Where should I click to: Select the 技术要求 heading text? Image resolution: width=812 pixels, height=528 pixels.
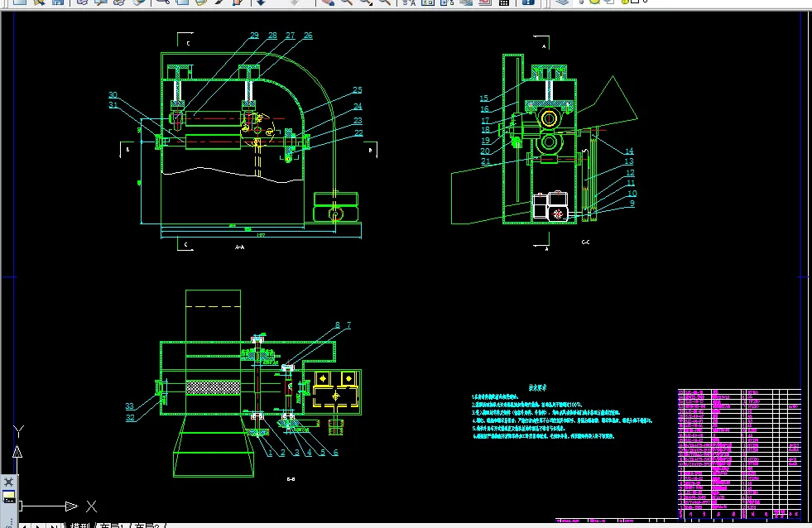(537, 387)
